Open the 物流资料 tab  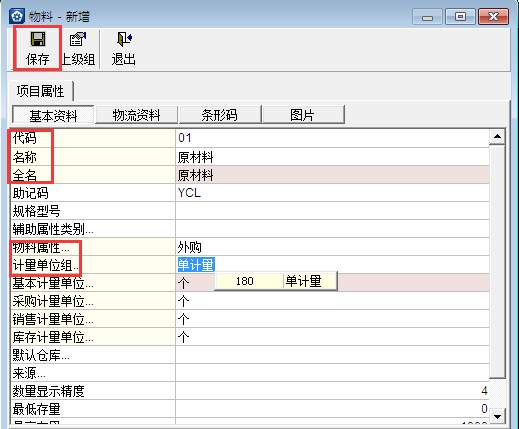point(136,115)
